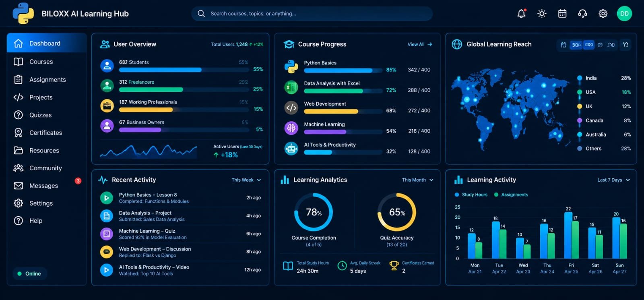Open Assignments in the sidebar
644x300 pixels.
46,79
